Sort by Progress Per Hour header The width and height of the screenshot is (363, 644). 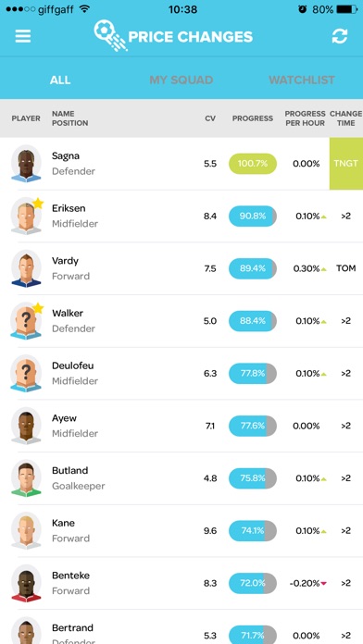pyautogui.click(x=305, y=118)
